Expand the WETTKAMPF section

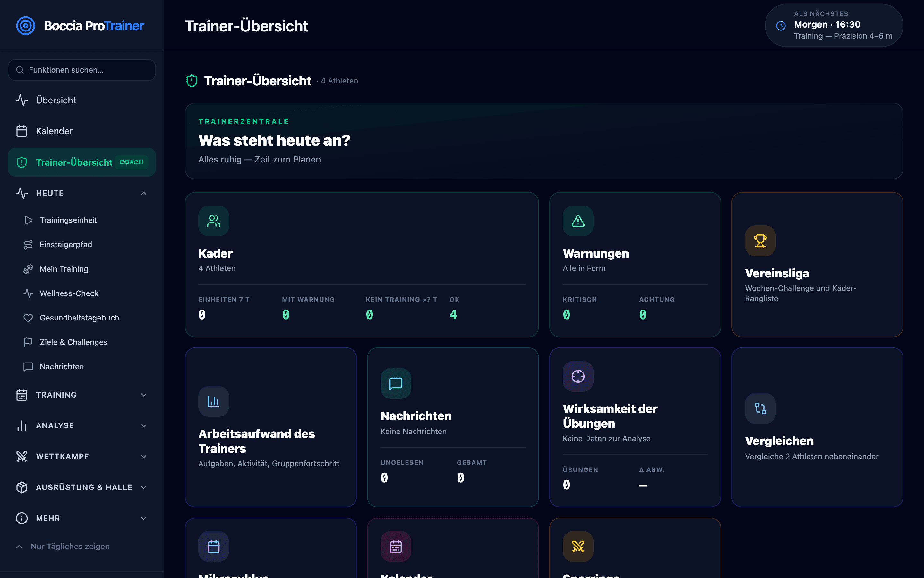(x=82, y=456)
